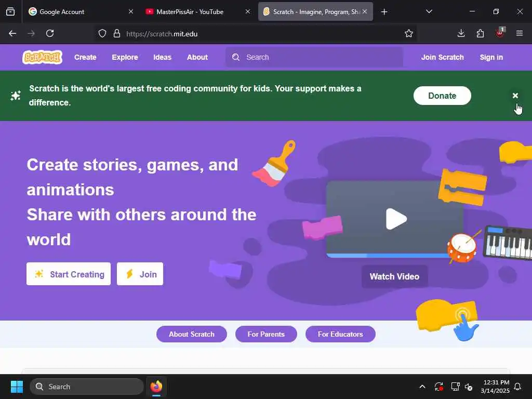Click the Scratch search field
This screenshot has width=532, height=399.
coord(314,57)
